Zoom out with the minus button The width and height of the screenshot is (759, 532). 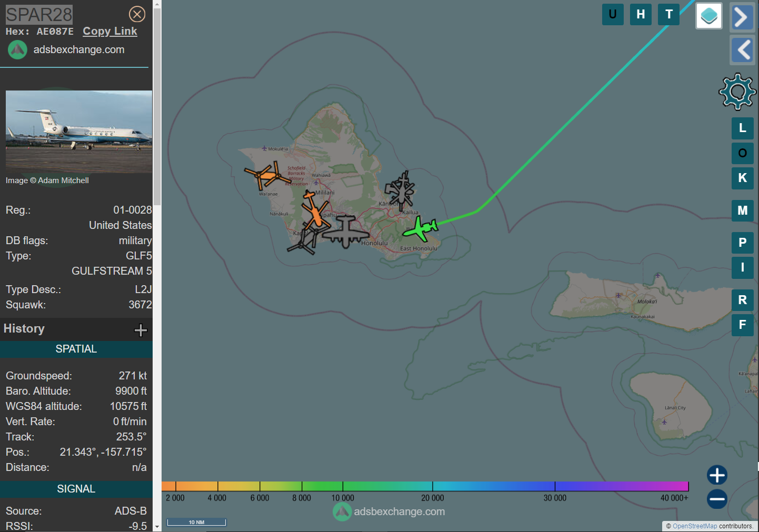pyautogui.click(x=717, y=499)
